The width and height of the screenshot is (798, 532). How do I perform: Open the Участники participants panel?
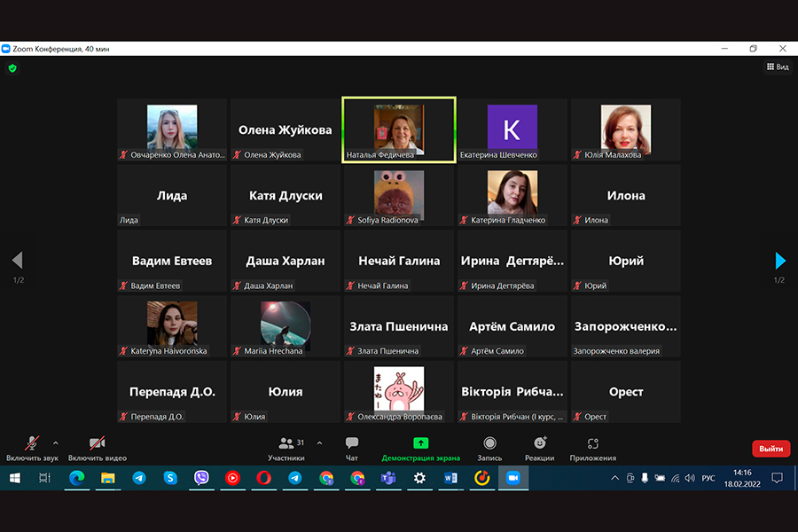[286, 447]
